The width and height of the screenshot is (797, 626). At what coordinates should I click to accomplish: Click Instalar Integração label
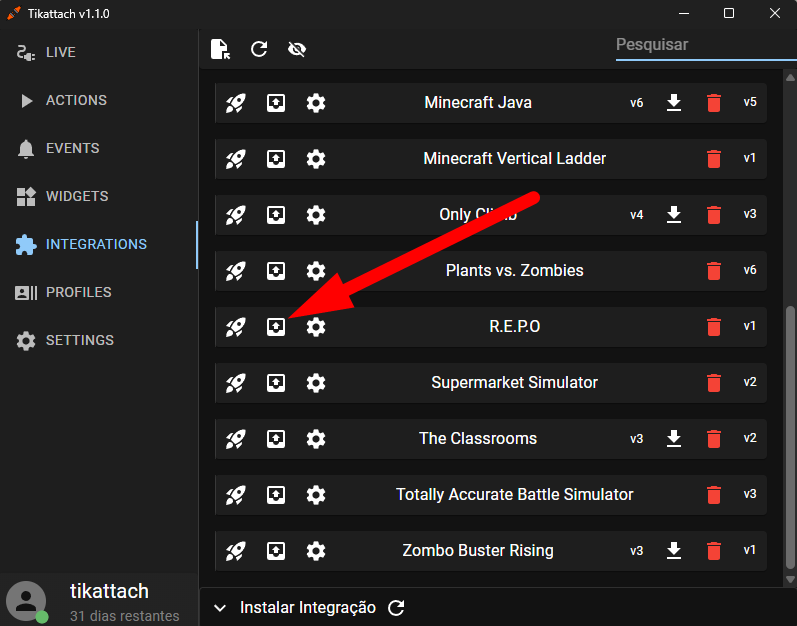click(x=308, y=608)
